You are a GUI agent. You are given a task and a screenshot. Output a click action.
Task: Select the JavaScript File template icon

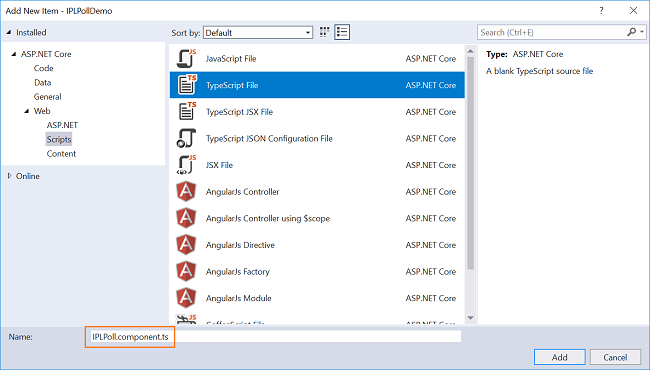(x=186, y=58)
